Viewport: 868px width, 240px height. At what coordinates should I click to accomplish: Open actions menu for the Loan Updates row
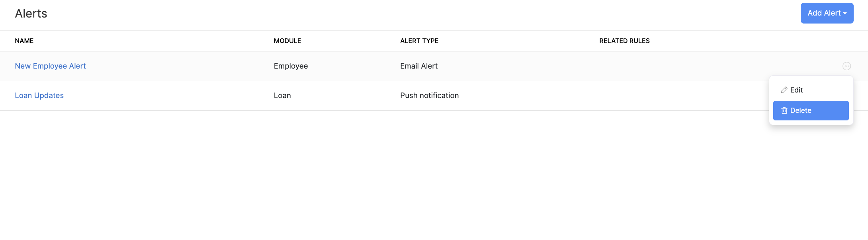[847, 96]
